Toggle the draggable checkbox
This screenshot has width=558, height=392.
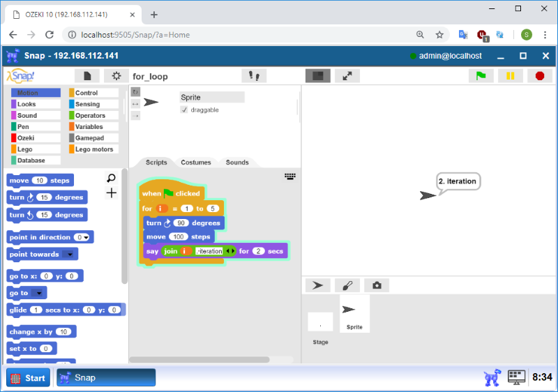pos(184,110)
